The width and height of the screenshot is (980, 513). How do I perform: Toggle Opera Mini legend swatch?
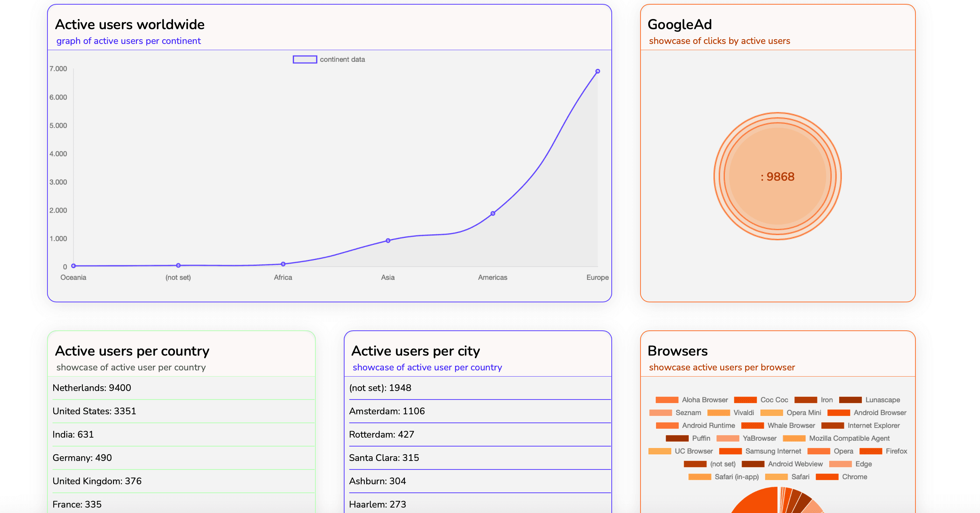point(772,413)
